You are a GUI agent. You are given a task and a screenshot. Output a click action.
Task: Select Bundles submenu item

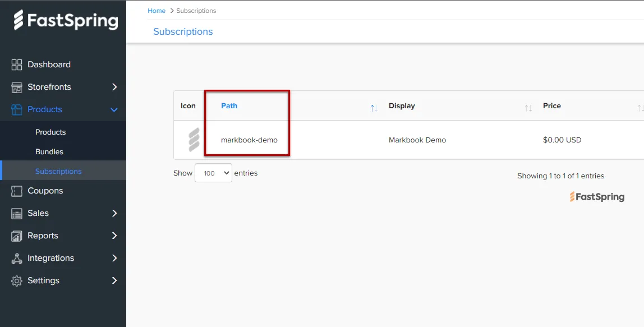pos(49,151)
